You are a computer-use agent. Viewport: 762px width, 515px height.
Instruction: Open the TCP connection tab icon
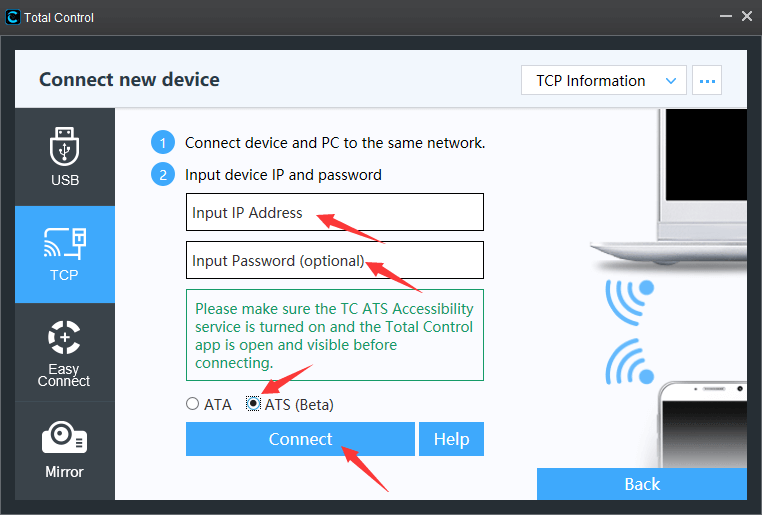(65, 242)
